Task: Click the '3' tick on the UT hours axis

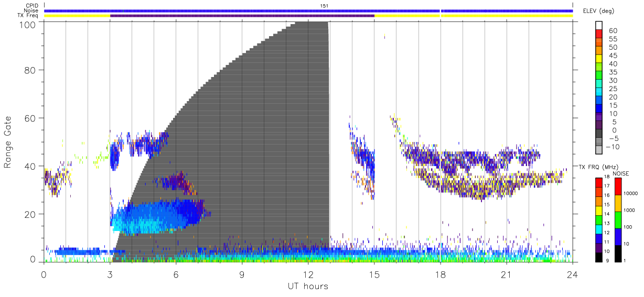Action: coord(110,274)
